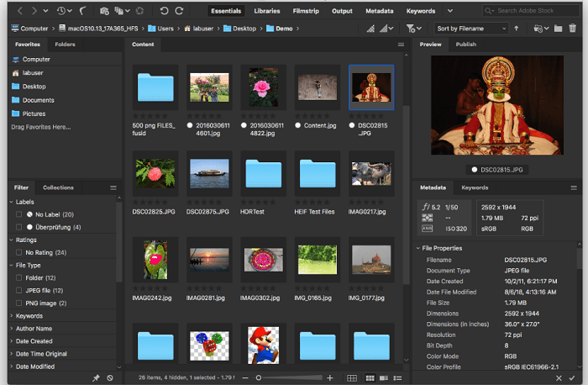Open Desktop in Favorites
Screen dimensions: 588x385
click(x=34, y=87)
